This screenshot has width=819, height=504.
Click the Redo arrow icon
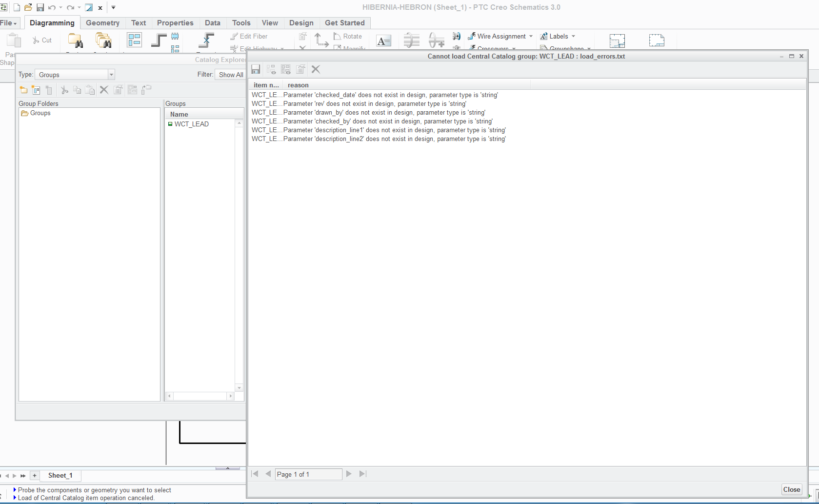[x=70, y=7]
